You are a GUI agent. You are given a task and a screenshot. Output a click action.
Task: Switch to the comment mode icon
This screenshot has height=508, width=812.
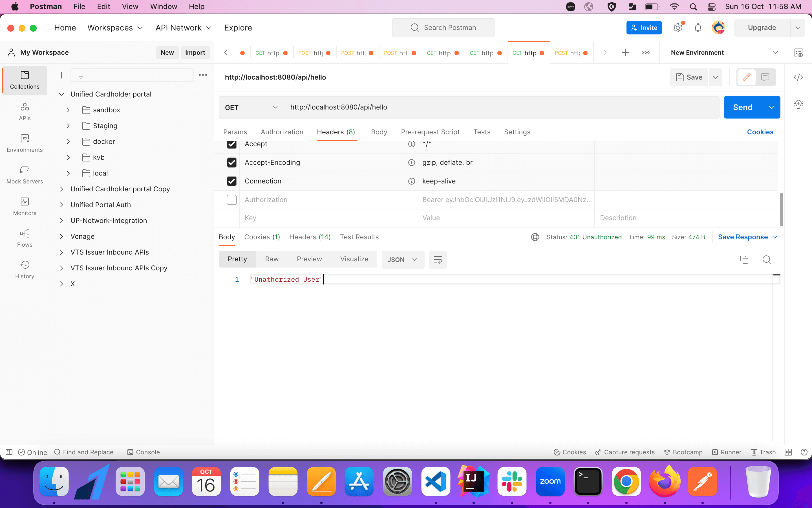point(765,77)
